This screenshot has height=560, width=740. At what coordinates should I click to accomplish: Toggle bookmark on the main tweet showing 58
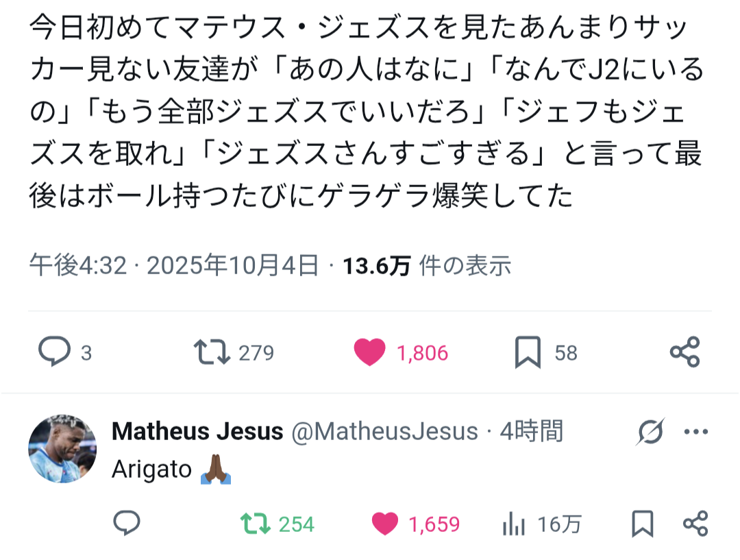[528, 352]
